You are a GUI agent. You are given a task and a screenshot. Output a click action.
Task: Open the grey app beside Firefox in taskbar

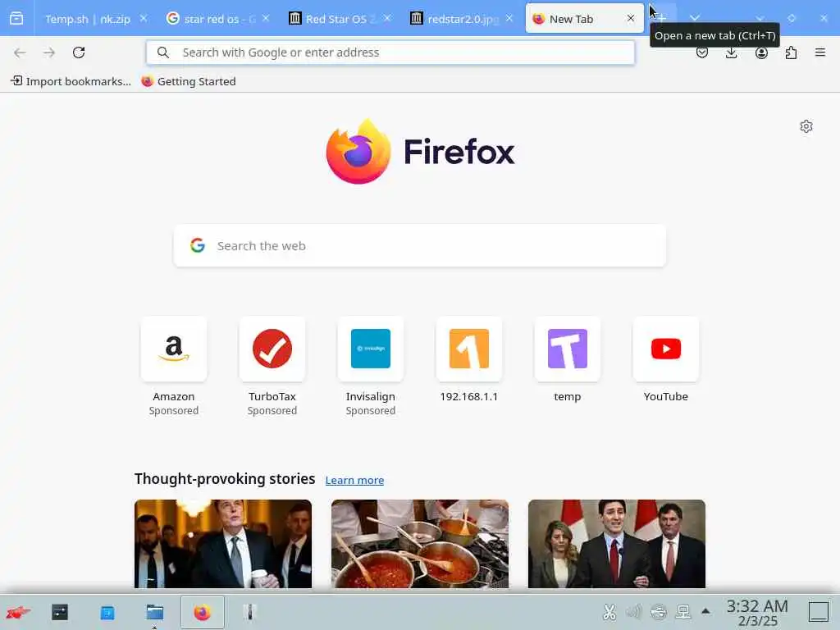click(249, 612)
